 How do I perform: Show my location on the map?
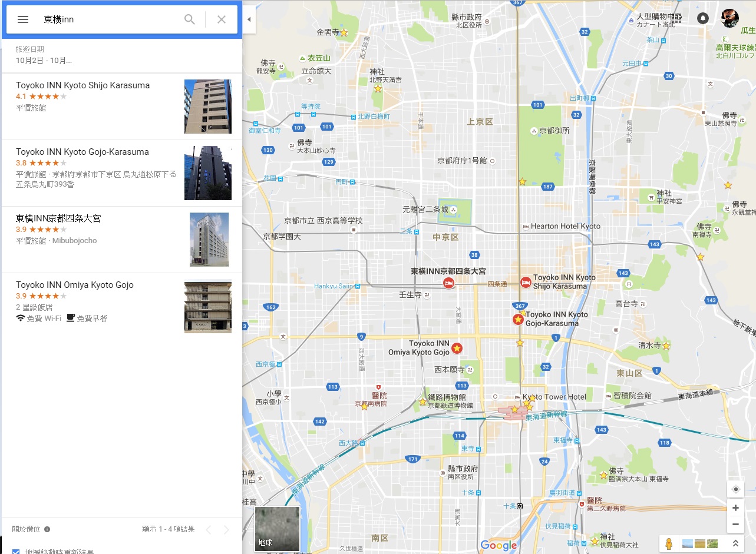tap(735, 489)
